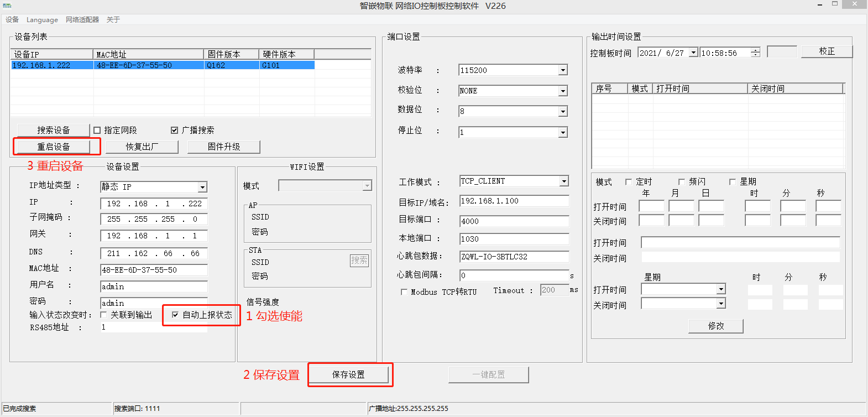The image size is (868, 417).
Task: Check the 星期 mode checkbox
Action: 733,182
